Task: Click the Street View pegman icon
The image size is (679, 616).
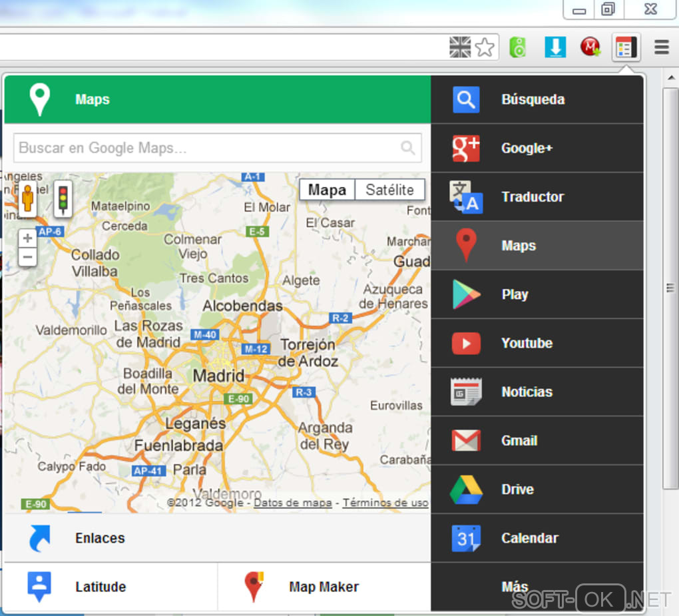Action: click(28, 199)
